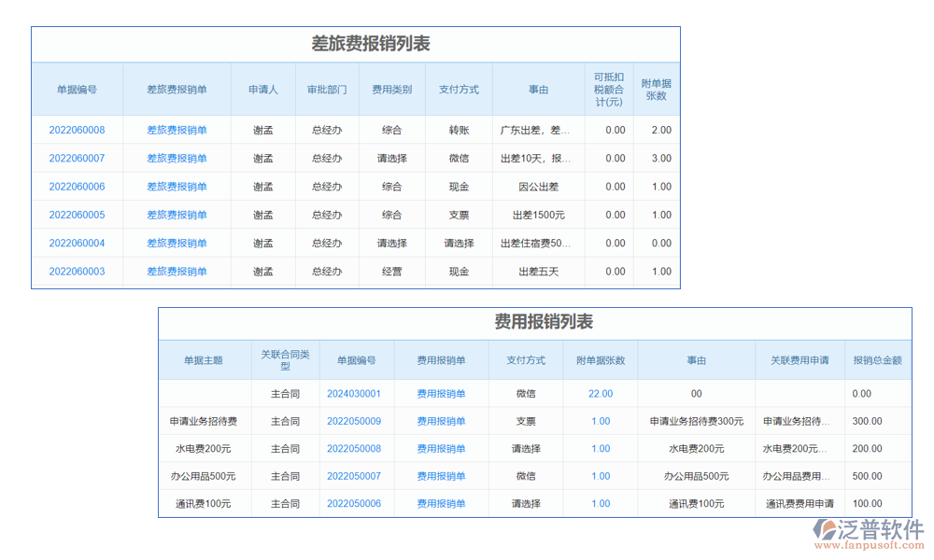Open the 费用报销单 form for record 2022050006

click(x=440, y=504)
